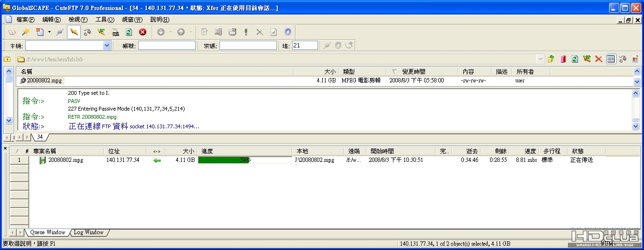Sort remote files by 大小 column
This screenshot has width=644, height=250.
[x=316, y=71]
